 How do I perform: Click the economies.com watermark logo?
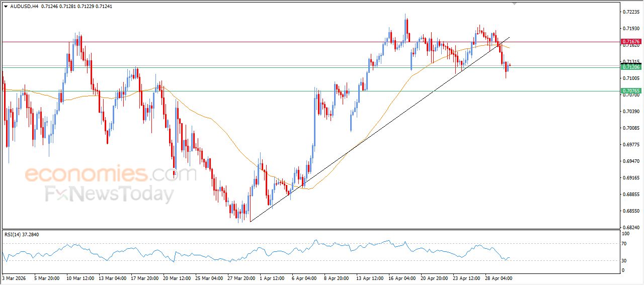(111, 174)
